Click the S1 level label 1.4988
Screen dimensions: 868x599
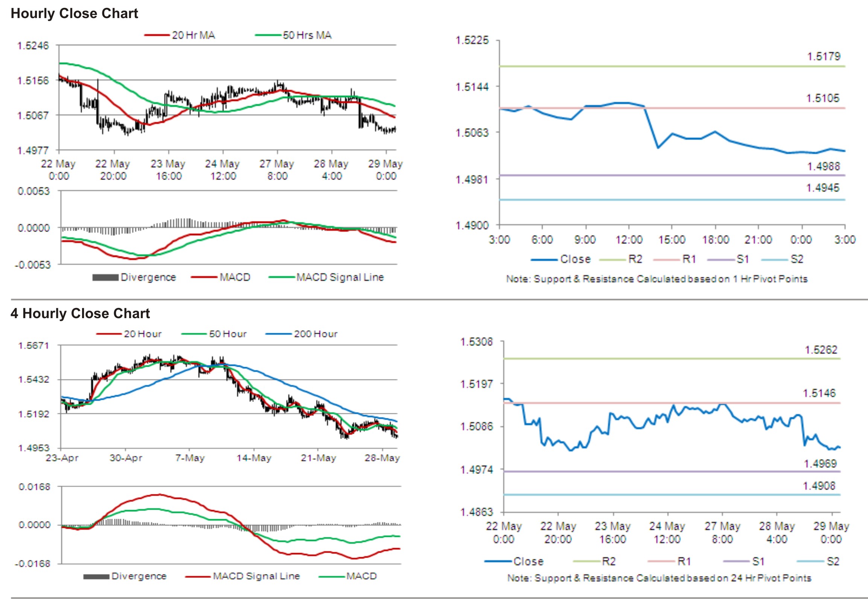824,166
